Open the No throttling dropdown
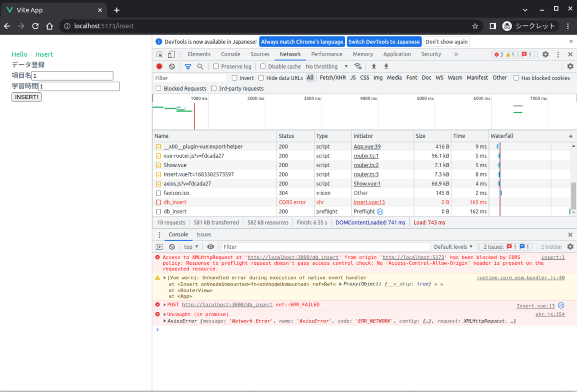This screenshot has width=577, height=392. 327,67
